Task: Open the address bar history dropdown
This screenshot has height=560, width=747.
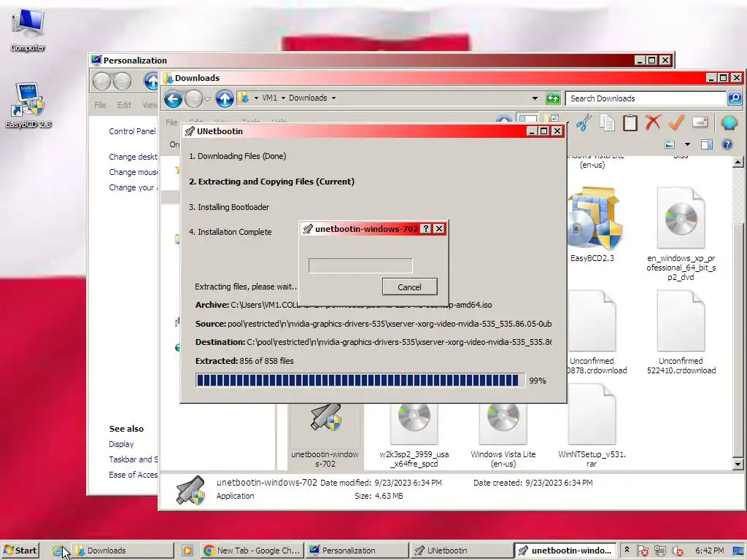Action: [535, 98]
